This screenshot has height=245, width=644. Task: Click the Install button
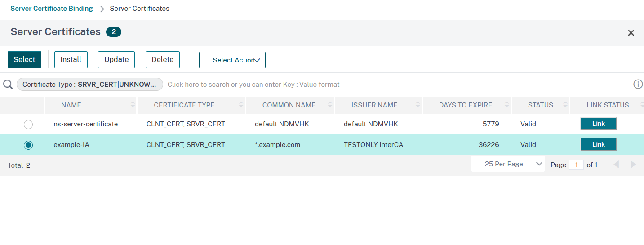71,60
